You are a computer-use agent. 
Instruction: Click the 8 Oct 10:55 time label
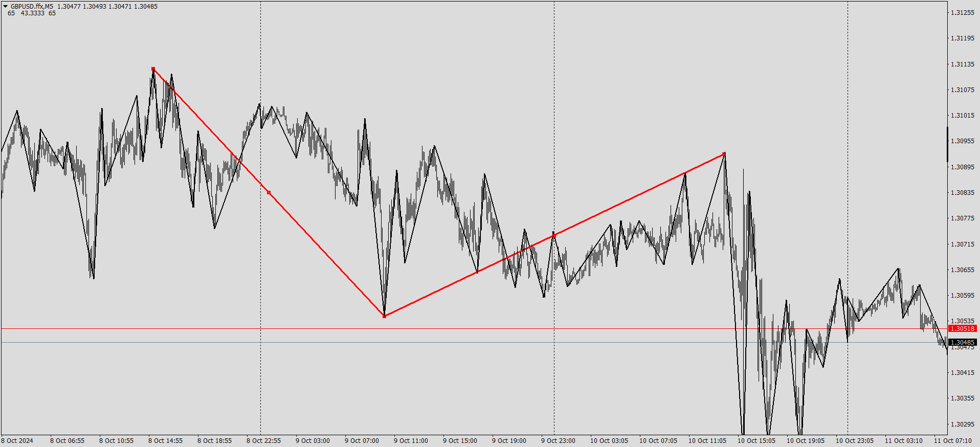[116, 440]
